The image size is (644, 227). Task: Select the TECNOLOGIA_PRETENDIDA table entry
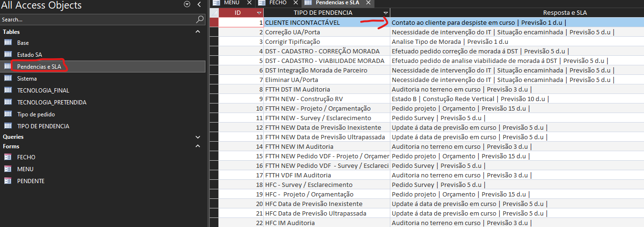103,102
